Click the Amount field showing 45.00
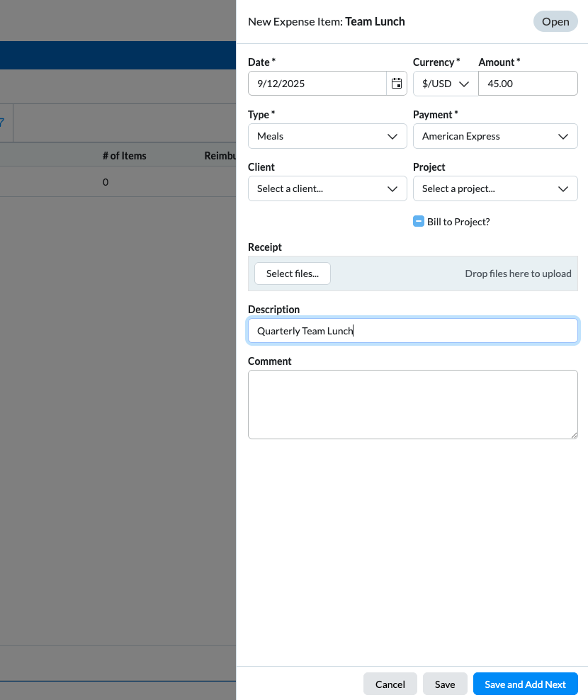Image resolution: width=588 pixels, height=700 pixels. [x=528, y=84]
